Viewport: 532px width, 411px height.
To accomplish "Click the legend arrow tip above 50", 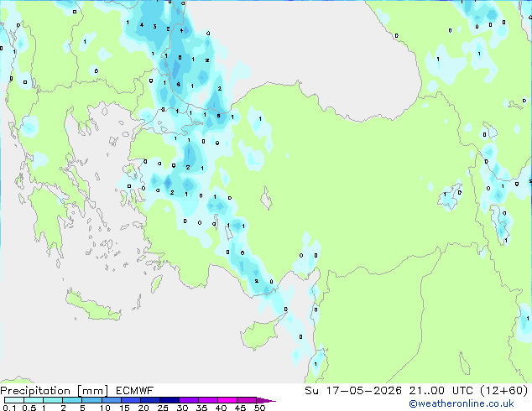I will (x=266, y=400).
